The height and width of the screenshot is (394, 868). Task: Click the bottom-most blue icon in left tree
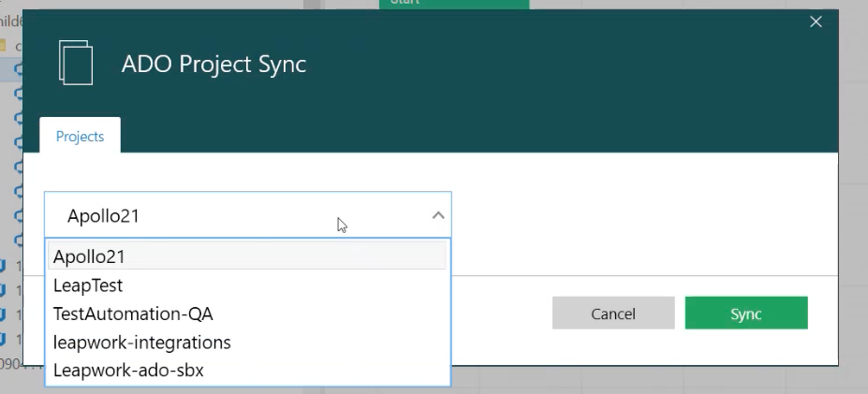point(4,337)
